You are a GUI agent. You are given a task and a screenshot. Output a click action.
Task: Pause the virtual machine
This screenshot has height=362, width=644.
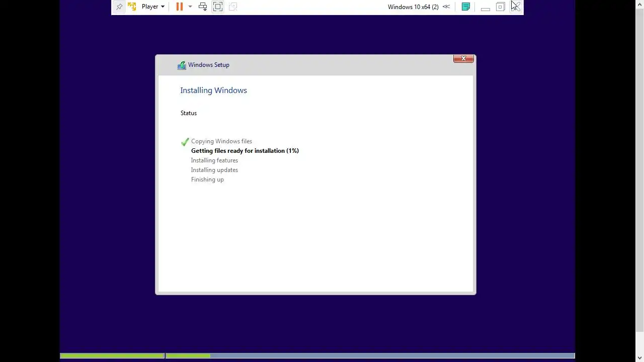coord(179,7)
